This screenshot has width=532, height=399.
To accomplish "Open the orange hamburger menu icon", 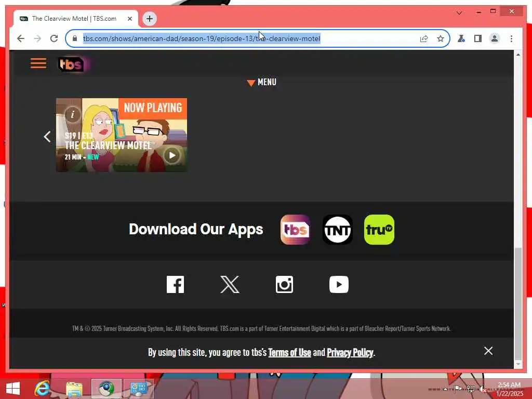I will coord(38,63).
